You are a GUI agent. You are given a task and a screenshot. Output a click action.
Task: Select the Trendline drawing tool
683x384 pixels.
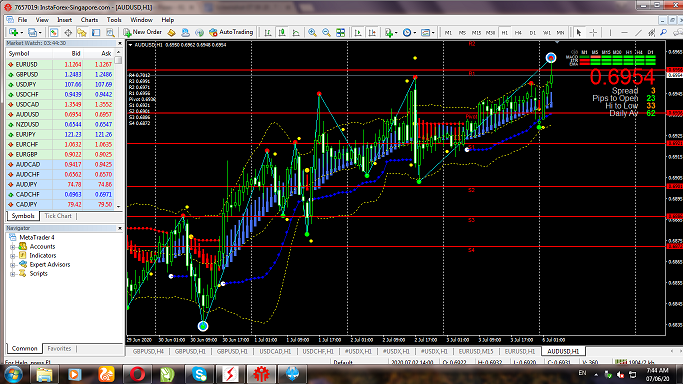638,32
